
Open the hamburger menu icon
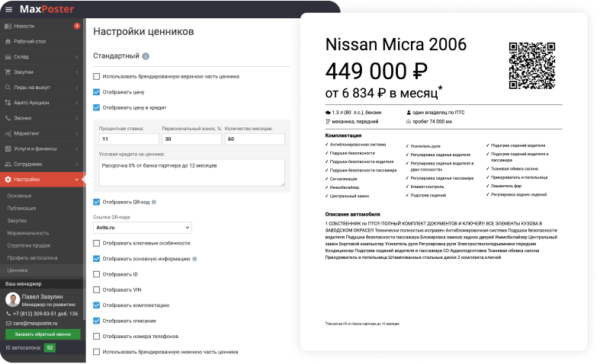[8, 9]
